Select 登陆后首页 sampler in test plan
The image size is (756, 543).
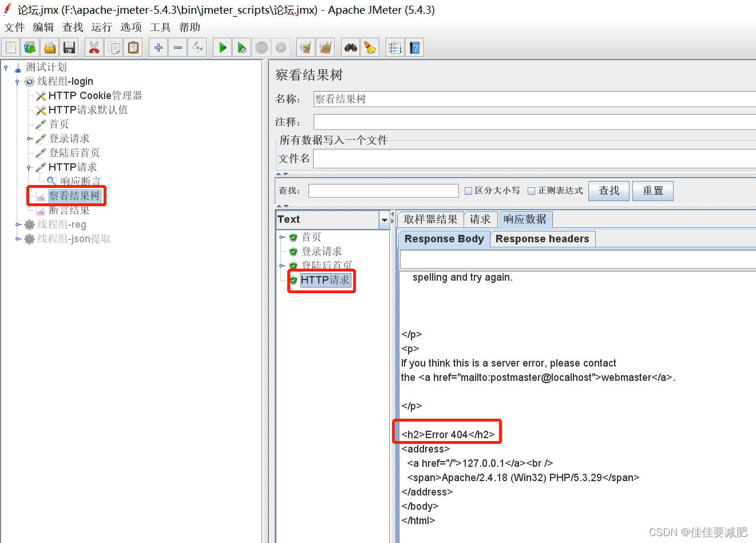(x=74, y=153)
